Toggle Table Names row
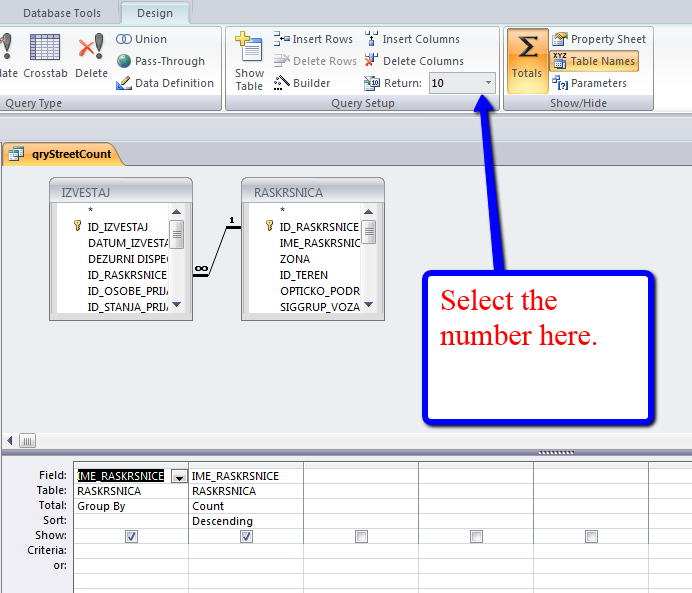The image size is (692, 593). tap(594, 61)
